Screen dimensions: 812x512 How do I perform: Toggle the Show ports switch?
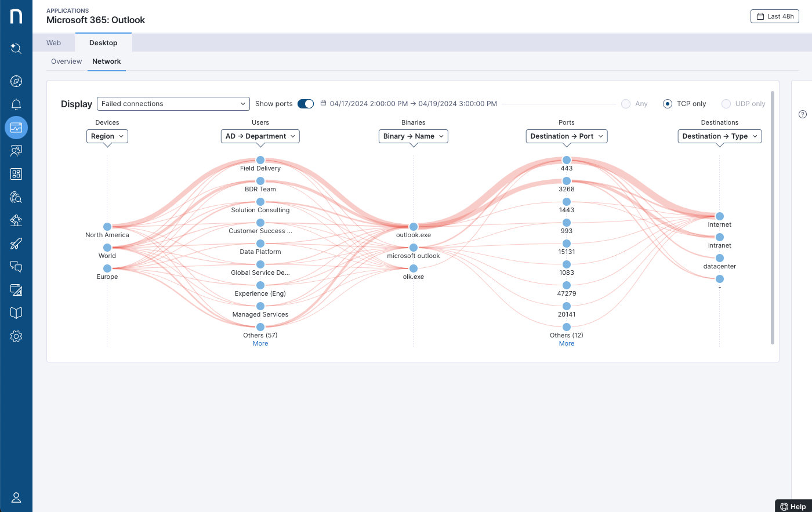point(306,104)
